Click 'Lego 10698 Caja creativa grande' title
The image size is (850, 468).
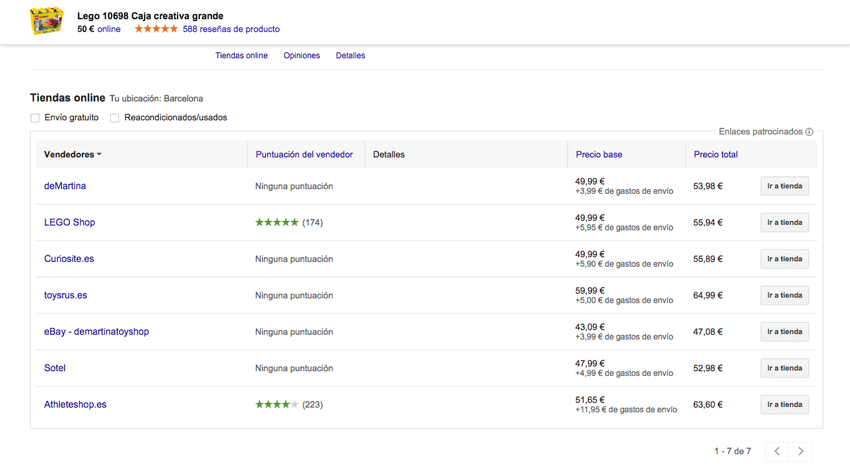click(150, 16)
